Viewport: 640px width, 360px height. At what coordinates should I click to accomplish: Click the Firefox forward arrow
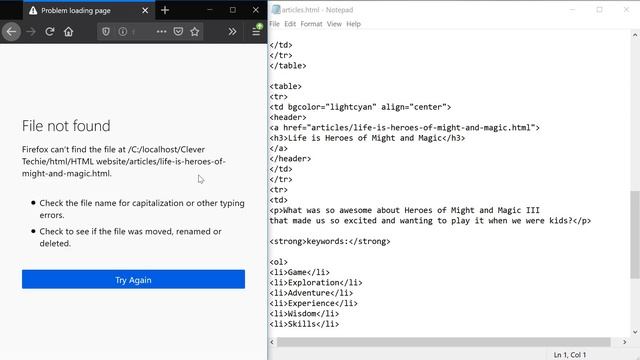(x=31, y=31)
